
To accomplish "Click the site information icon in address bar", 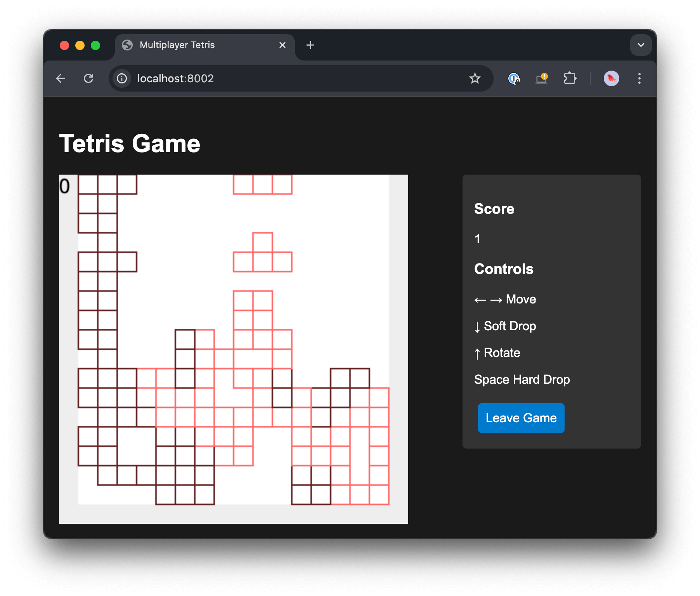I will 122,78.
